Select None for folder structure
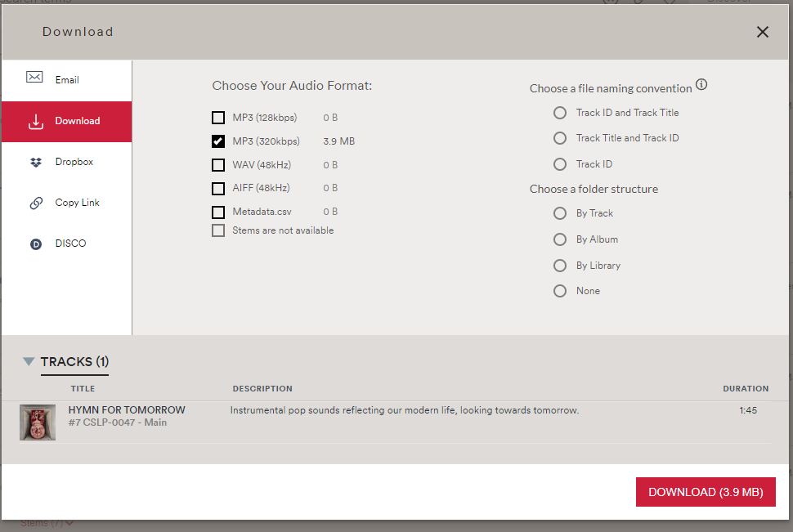 pos(560,291)
